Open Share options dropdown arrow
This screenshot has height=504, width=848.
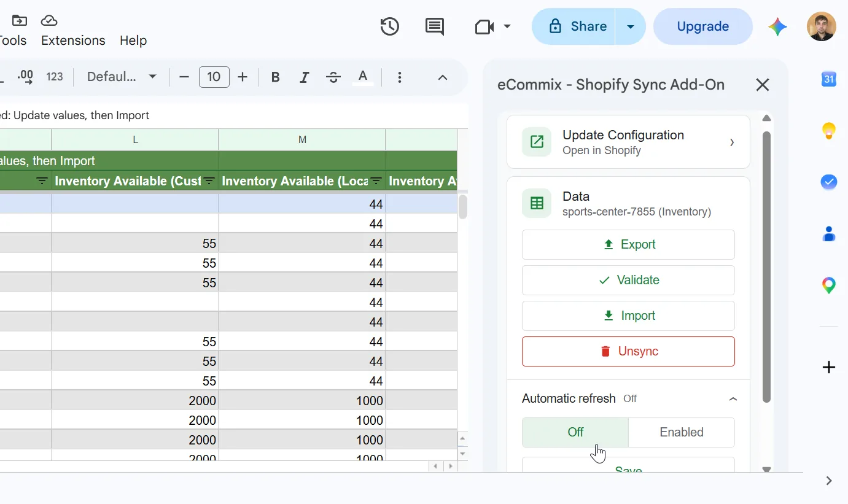(630, 26)
